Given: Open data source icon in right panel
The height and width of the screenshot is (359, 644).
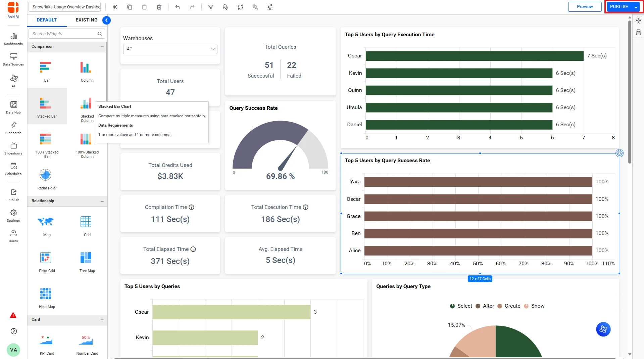Looking at the screenshot, I should coord(638,33).
